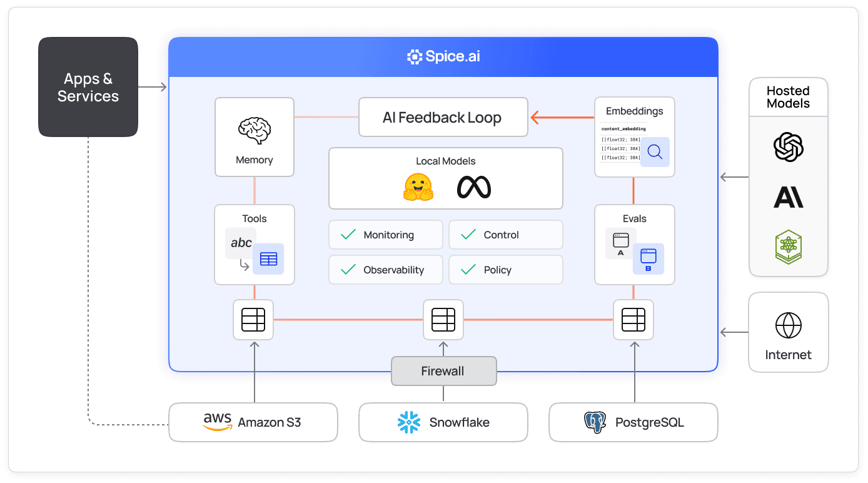The width and height of the screenshot is (868, 483).
Task: Select the Meta logo under Local Models
Action: coord(473,187)
